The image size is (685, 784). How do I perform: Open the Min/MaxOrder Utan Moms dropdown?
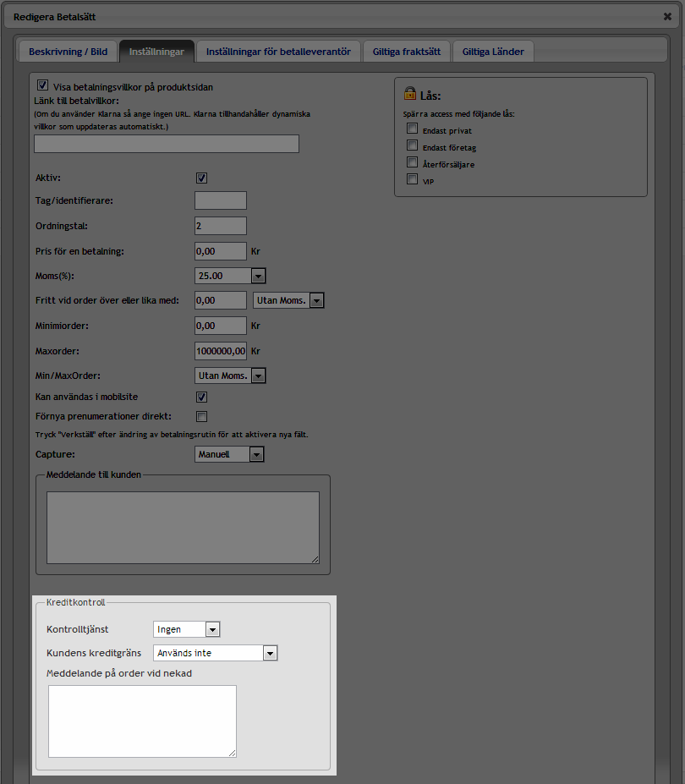coord(230,376)
